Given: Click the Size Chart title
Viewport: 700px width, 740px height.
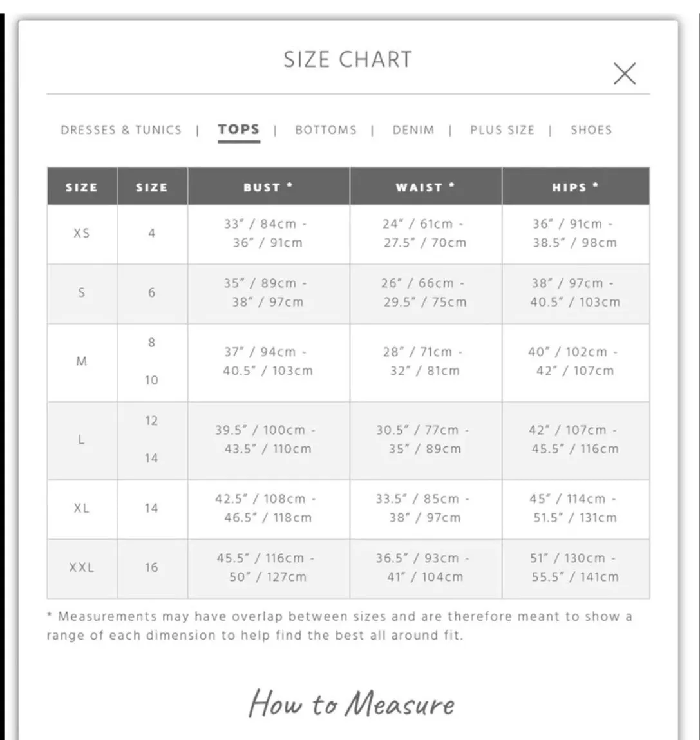Looking at the screenshot, I should coord(348,59).
